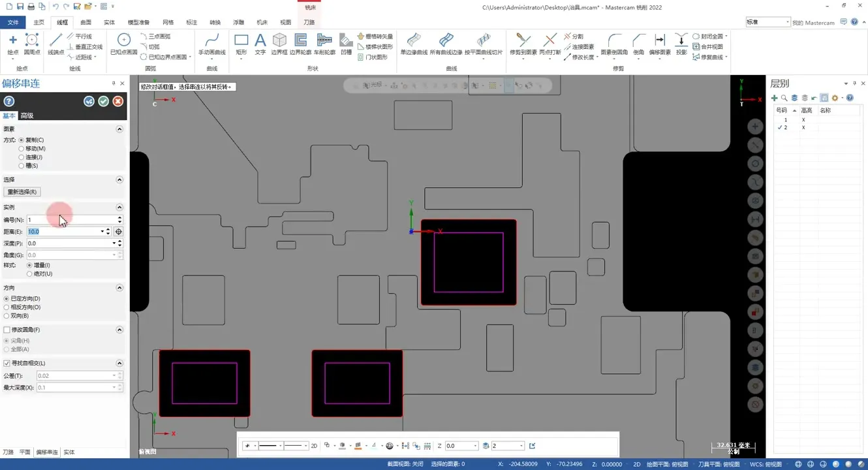
Task: Click the 距离(E) distance input field
Action: click(63, 232)
